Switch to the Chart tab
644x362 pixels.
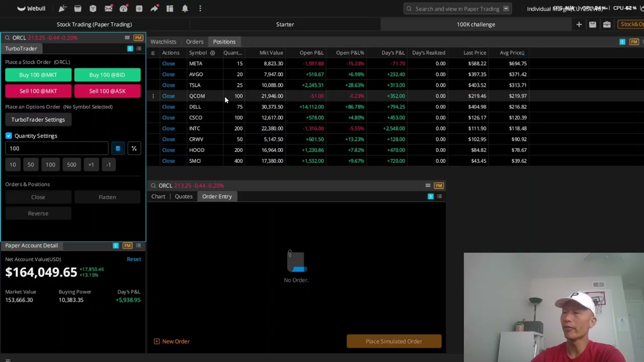[x=158, y=197]
